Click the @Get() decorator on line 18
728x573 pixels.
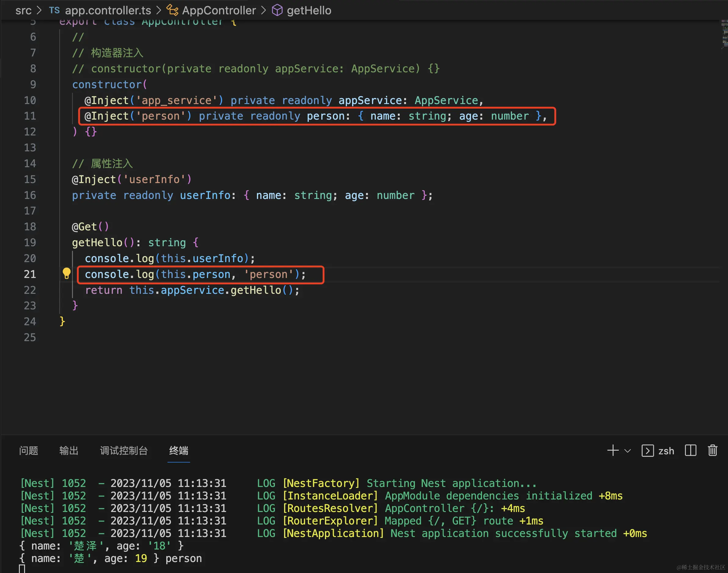coord(90,227)
